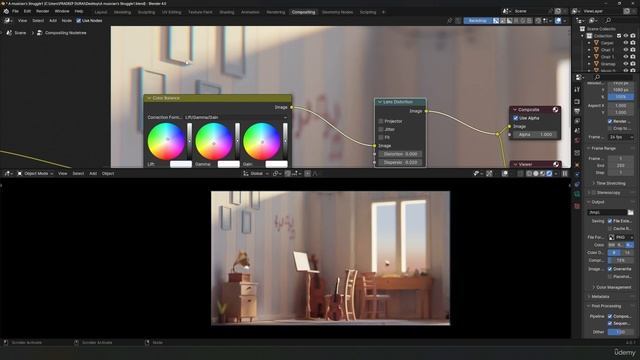Screen dimensions: 640x360
Task: Click Lift color wheel
Action: tap(166, 141)
